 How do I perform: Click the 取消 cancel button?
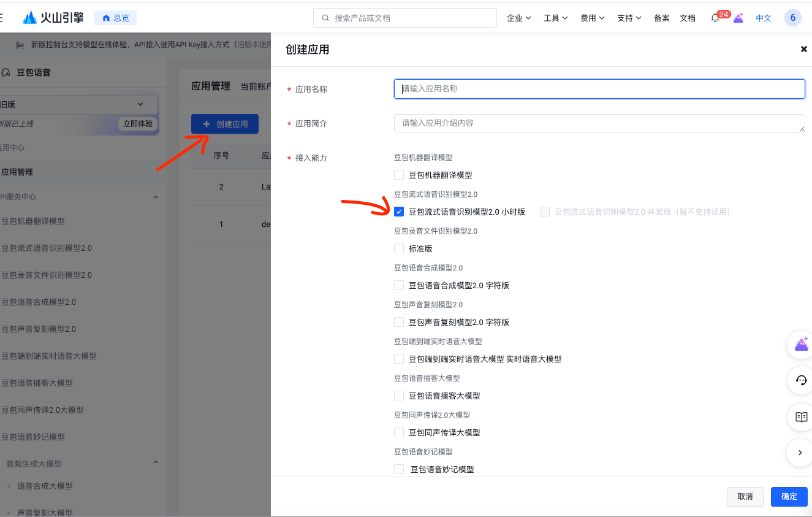[745, 497]
